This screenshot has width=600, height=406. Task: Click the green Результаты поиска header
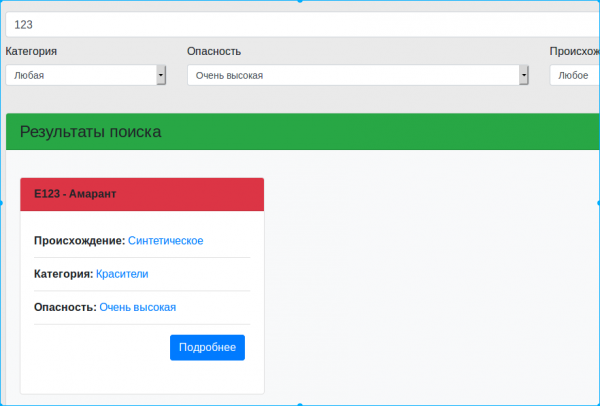pos(300,131)
